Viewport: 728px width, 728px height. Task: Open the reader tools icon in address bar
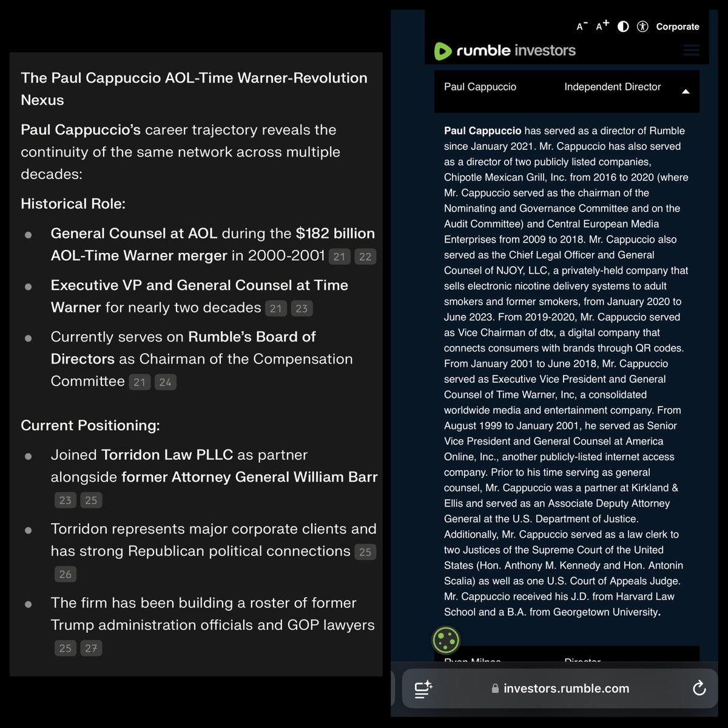pos(423,689)
